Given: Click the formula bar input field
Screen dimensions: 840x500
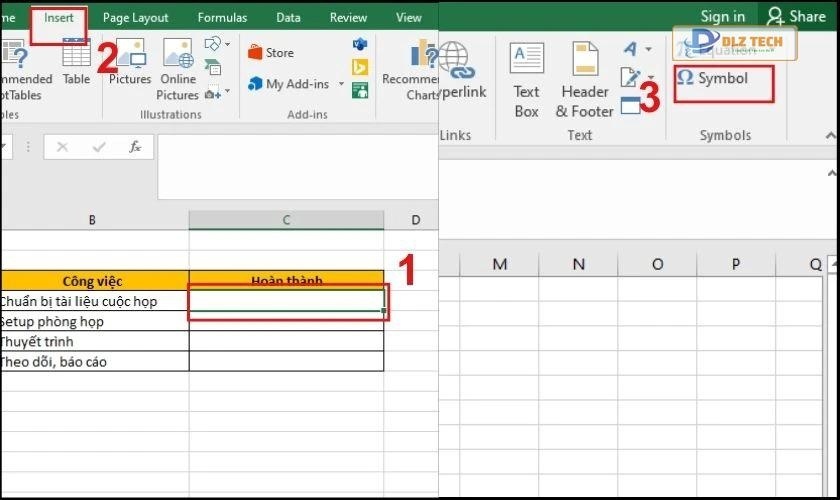Looking at the screenshot, I should tap(296, 165).
